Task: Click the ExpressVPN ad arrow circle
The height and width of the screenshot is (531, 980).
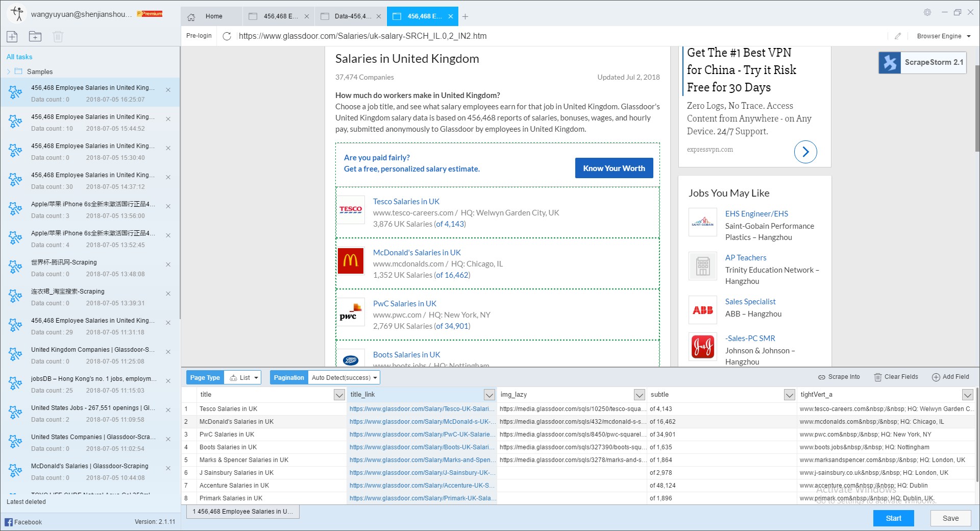Action: (x=805, y=152)
